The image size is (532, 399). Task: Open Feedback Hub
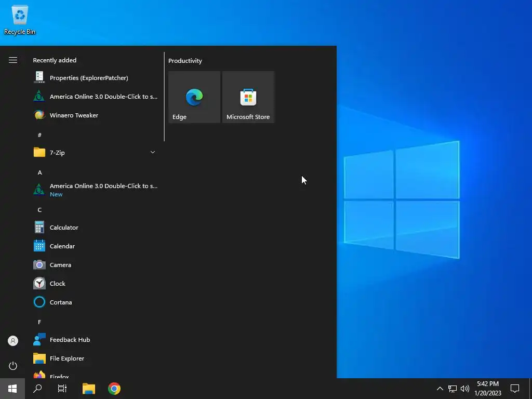[95, 340]
